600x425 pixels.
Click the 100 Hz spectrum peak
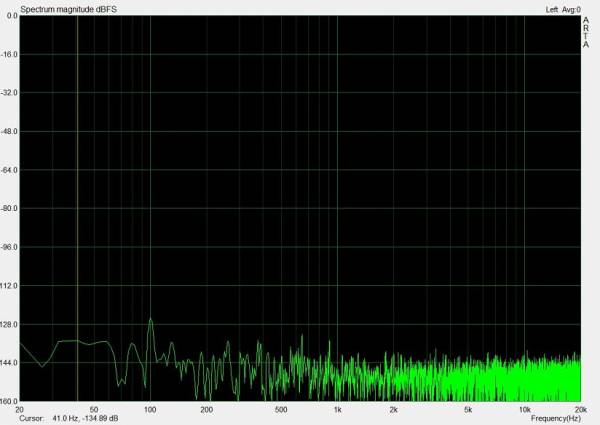tap(150, 320)
